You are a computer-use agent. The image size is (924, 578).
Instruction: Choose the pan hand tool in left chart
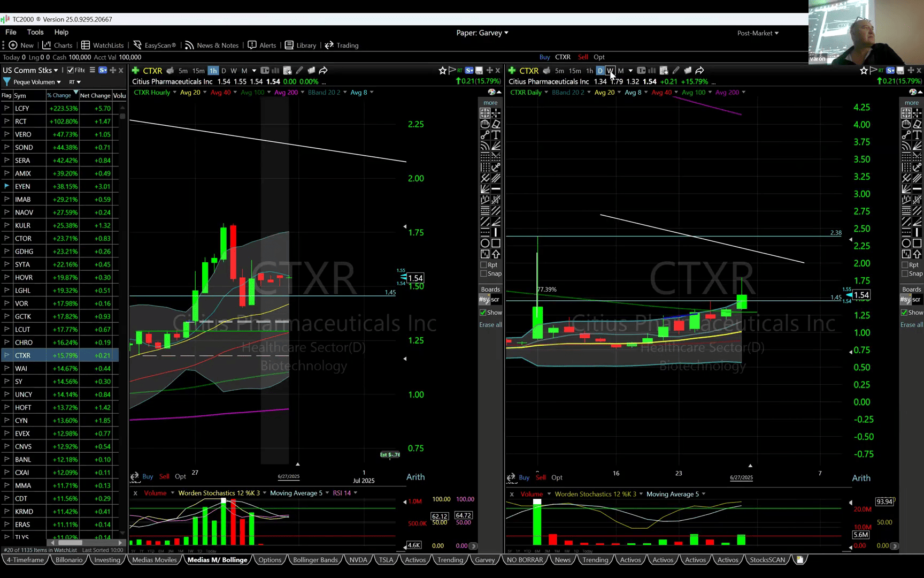coord(485,124)
